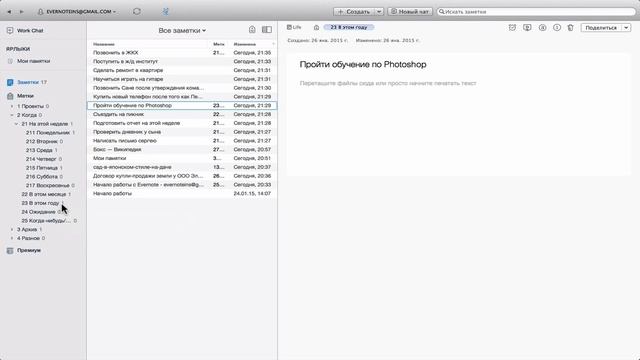Open the EVERNOTEINS@GMAIL.COM account menu

76,12
